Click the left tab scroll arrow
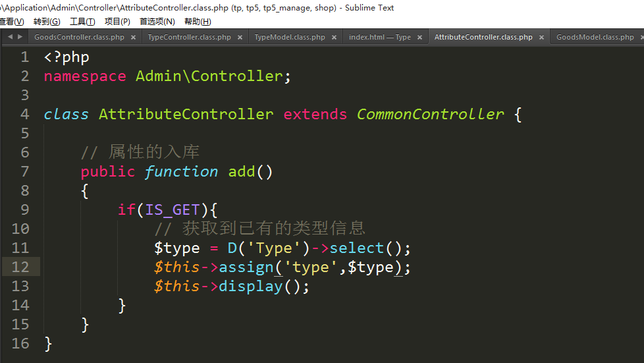 click(x=10, y=37)
